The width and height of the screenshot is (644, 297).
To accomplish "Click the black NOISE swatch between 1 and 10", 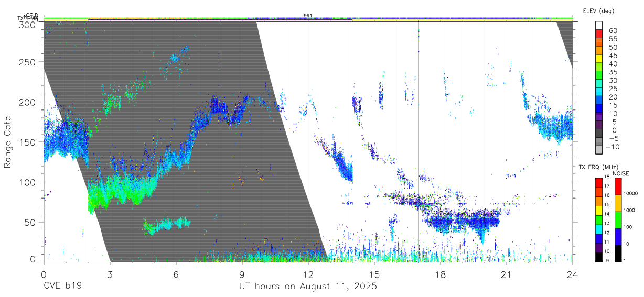I will (618, 253).
